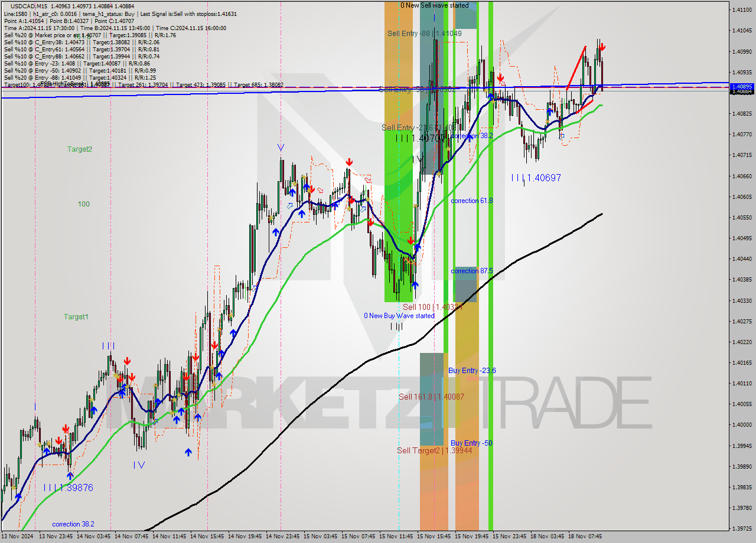This screenshot has height=543, width=756.
Task: Click the 'Sell 161.8 | 1.40087' label
Action: tap(431, 397)
